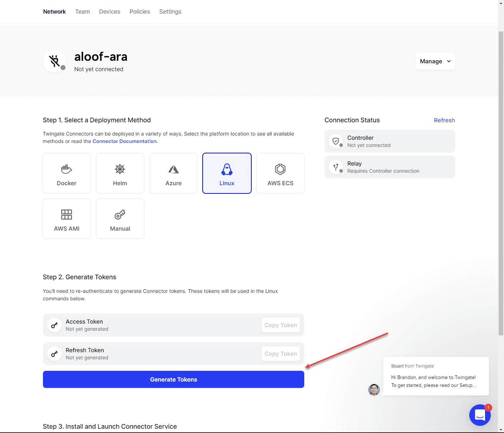Pick the Azure deployment card
504x433 pixels.
pyautogui.click(x=173, y=173)
